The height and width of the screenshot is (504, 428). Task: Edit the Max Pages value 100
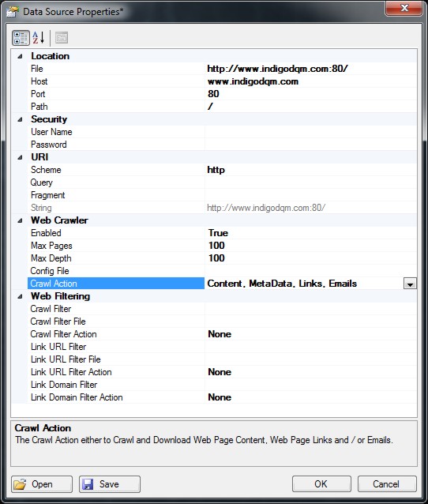(310, 246)
